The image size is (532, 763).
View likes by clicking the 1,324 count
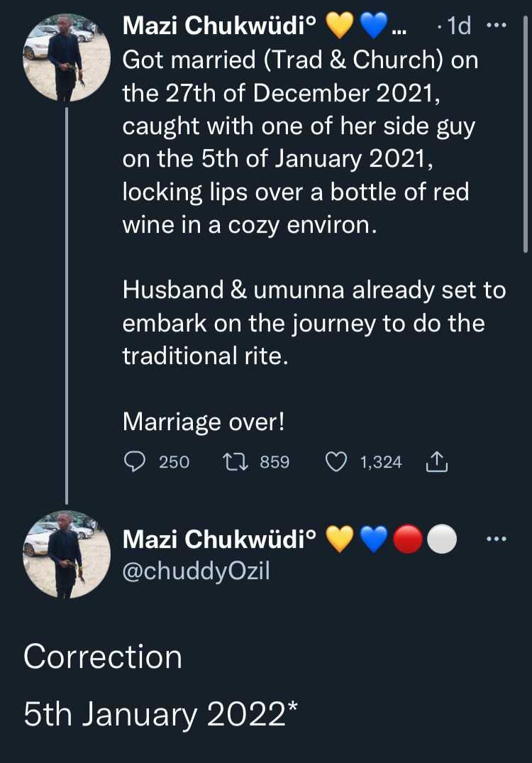[380, 462]
